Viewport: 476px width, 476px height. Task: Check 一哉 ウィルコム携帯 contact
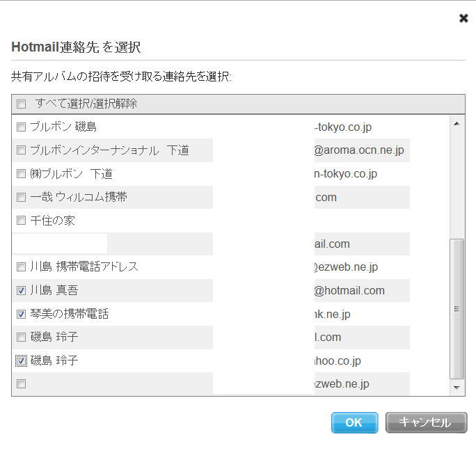tap(22, 197)
